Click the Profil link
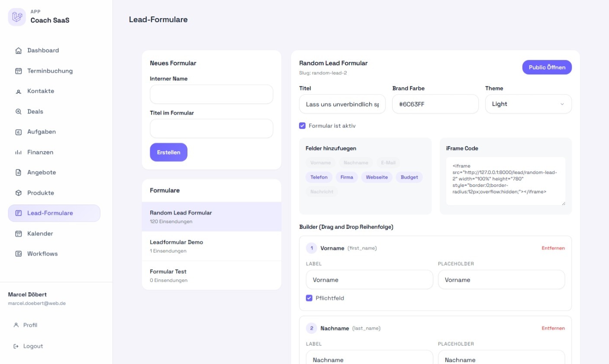 (30, 325)
